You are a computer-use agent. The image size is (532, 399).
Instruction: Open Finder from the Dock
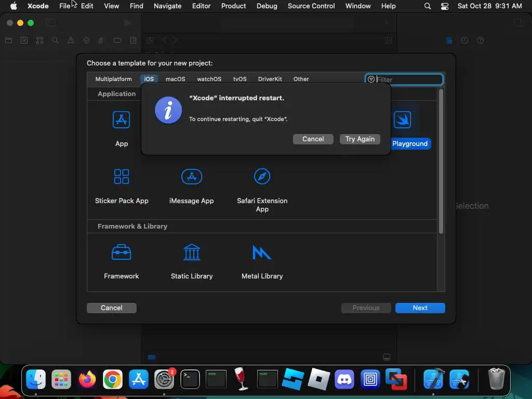[36, 379]
